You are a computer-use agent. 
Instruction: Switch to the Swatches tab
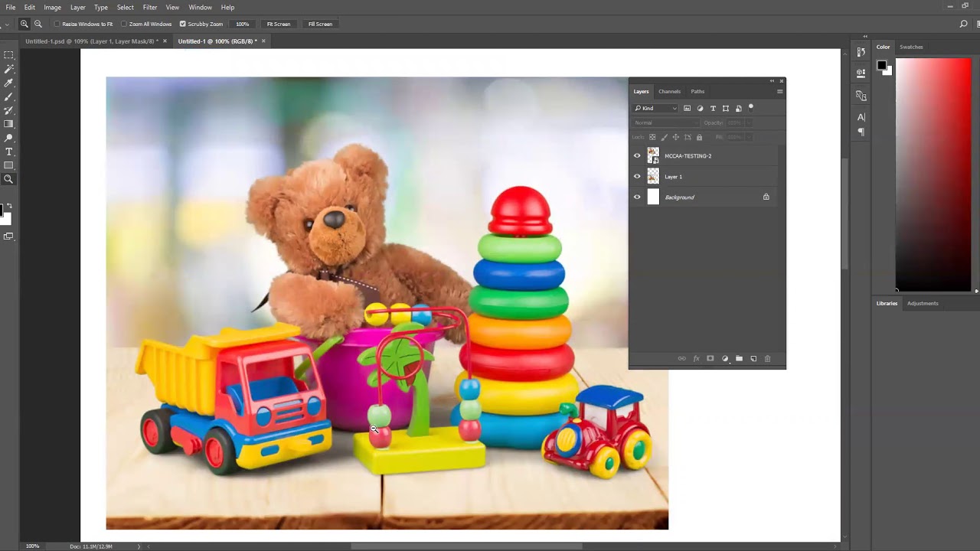[911, 47]
